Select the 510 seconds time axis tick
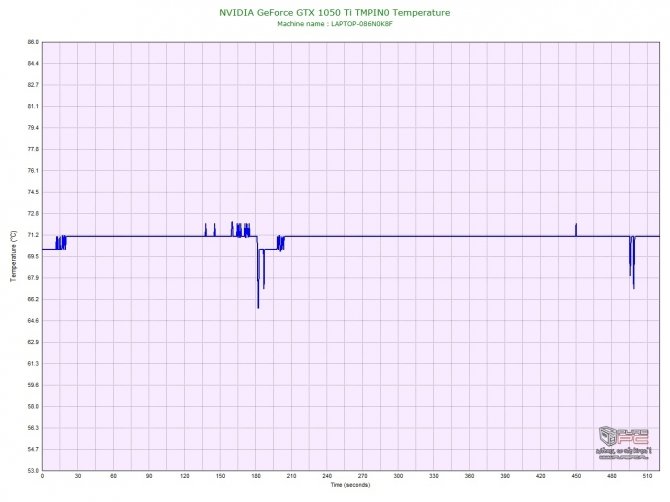Screen dimensions: 670x502 647,476
